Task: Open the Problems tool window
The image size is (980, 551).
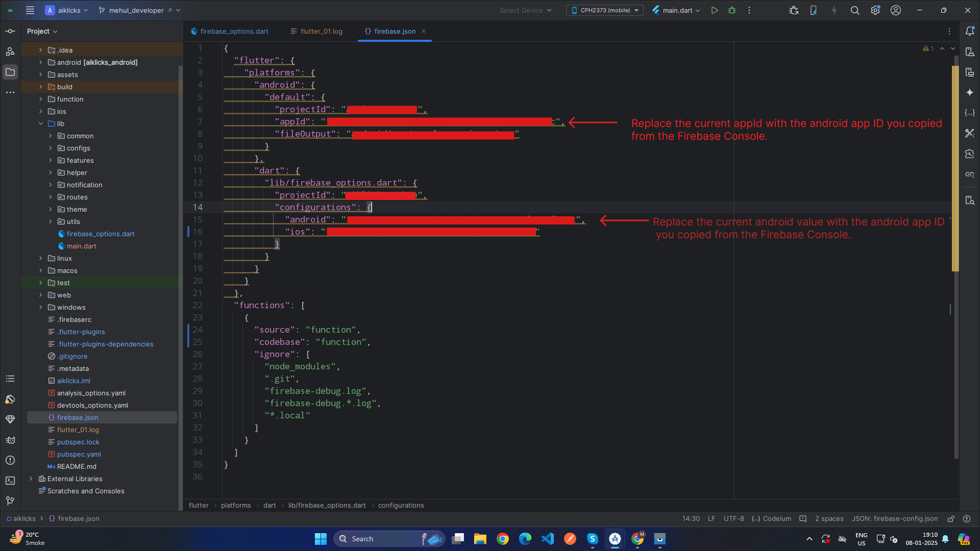Action: click(10, 460)
